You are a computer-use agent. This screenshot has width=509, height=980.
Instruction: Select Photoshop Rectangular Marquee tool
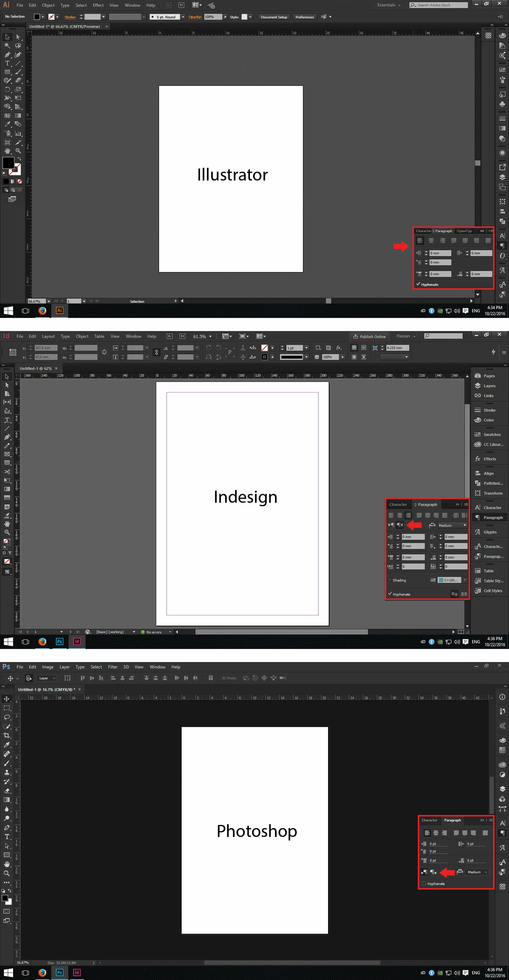[7, 708]
